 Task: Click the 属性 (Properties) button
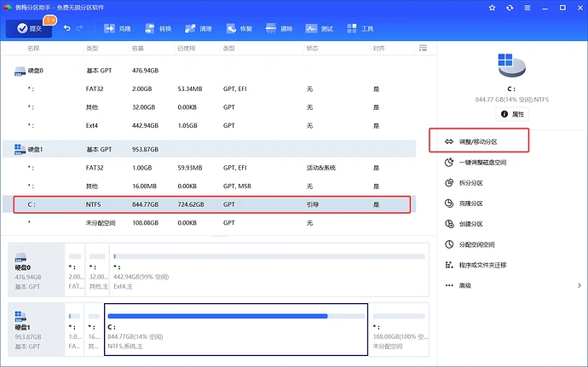tap(515, 114)
